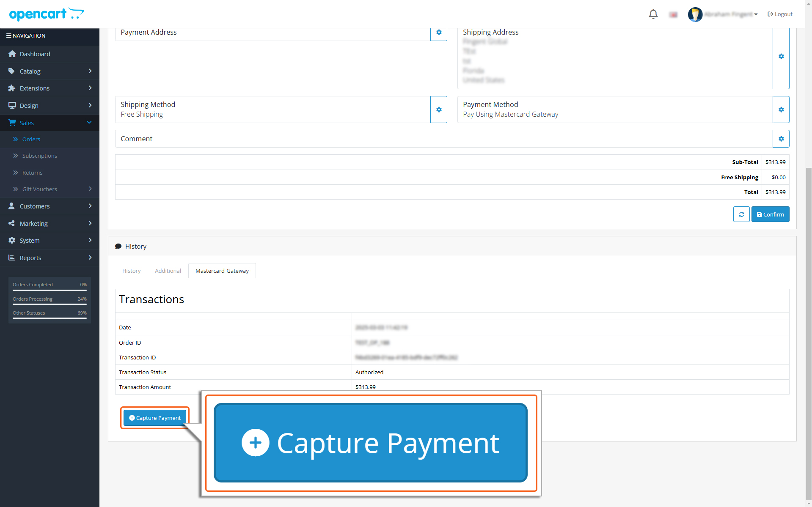Expand Gift Vouchers submenu
Viewport: 812px width, 507px height.
point(50,189)
